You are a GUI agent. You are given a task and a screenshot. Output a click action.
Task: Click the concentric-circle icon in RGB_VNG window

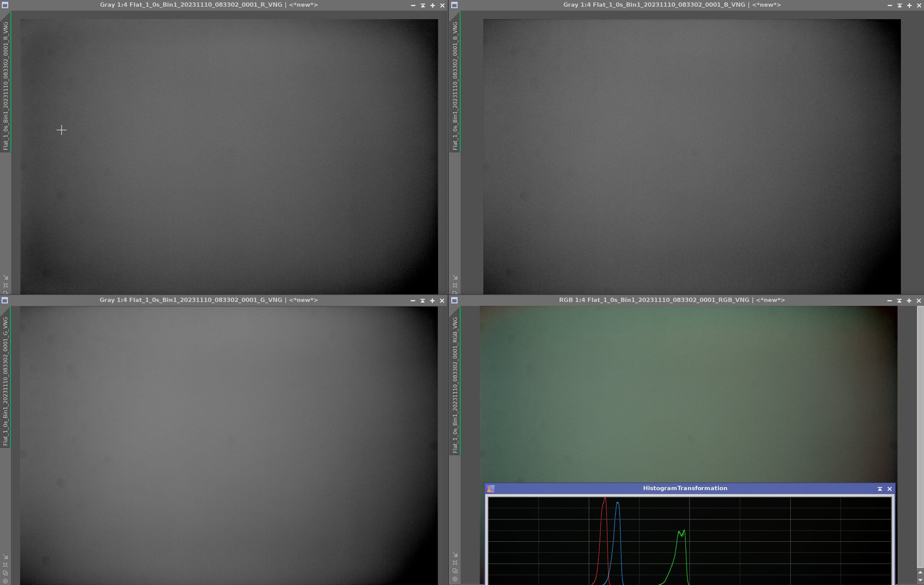[x=455, y=579]
